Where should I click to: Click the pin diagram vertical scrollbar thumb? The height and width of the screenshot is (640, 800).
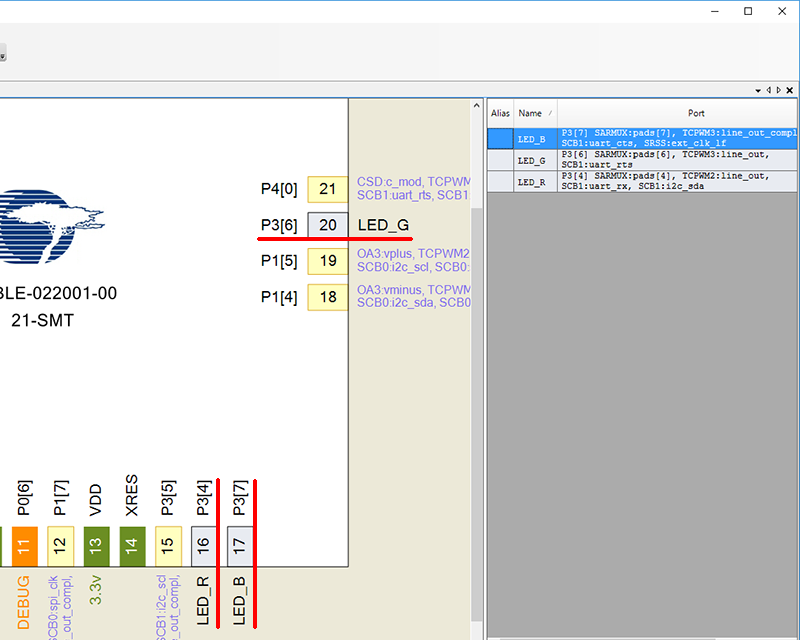[x=477, y=413]
